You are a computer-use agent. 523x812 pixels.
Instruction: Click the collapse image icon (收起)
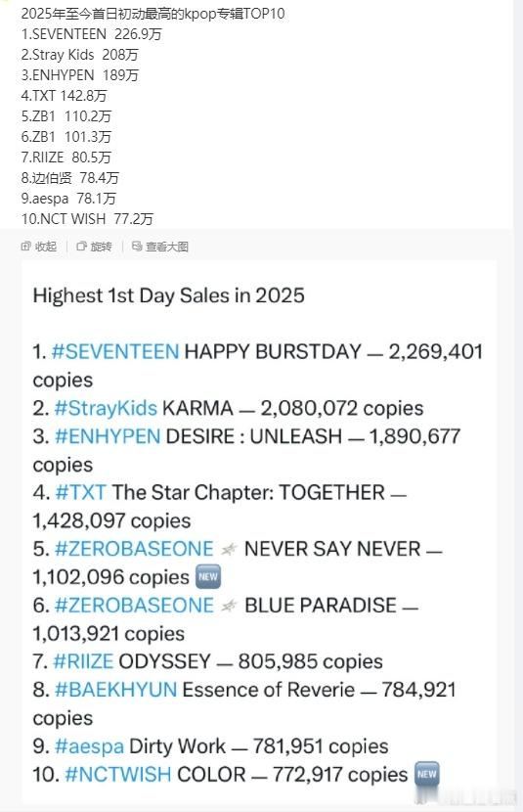25,247
